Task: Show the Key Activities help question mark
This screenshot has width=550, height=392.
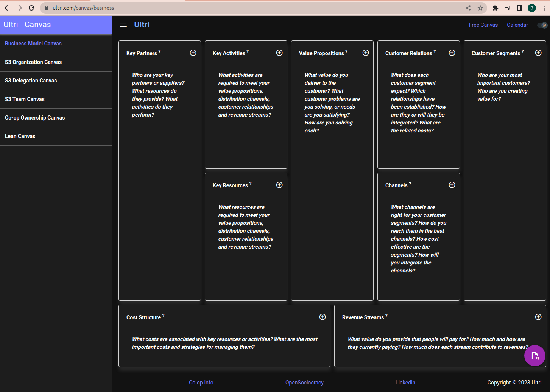Action: click(248, 51)
